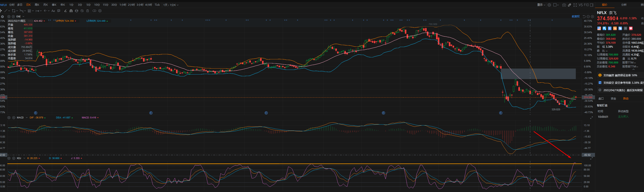The image size is (644, 192).
Task: Open KDJ indicator settings gear
Action: tap(9, 158)
